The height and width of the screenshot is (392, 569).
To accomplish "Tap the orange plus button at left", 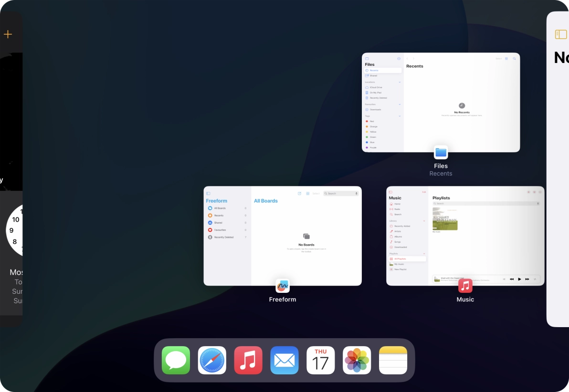I will 8,34.
